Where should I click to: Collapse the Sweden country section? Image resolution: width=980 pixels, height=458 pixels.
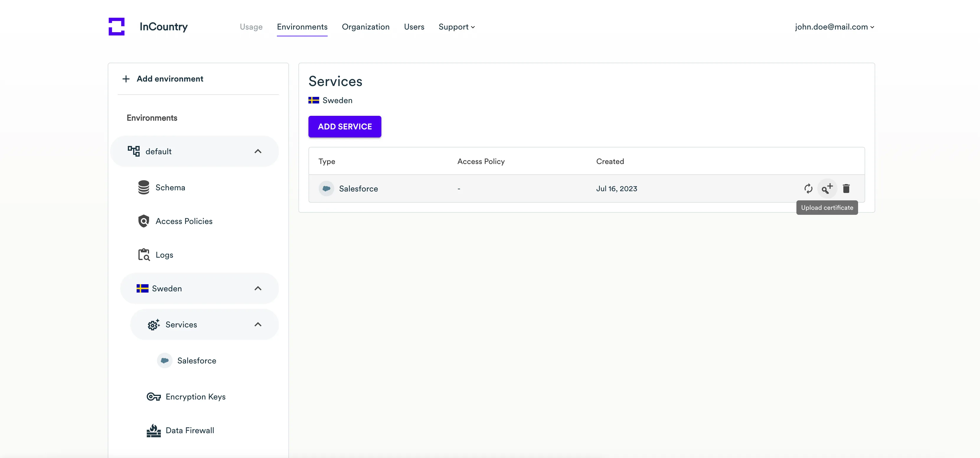coord(258,289)
